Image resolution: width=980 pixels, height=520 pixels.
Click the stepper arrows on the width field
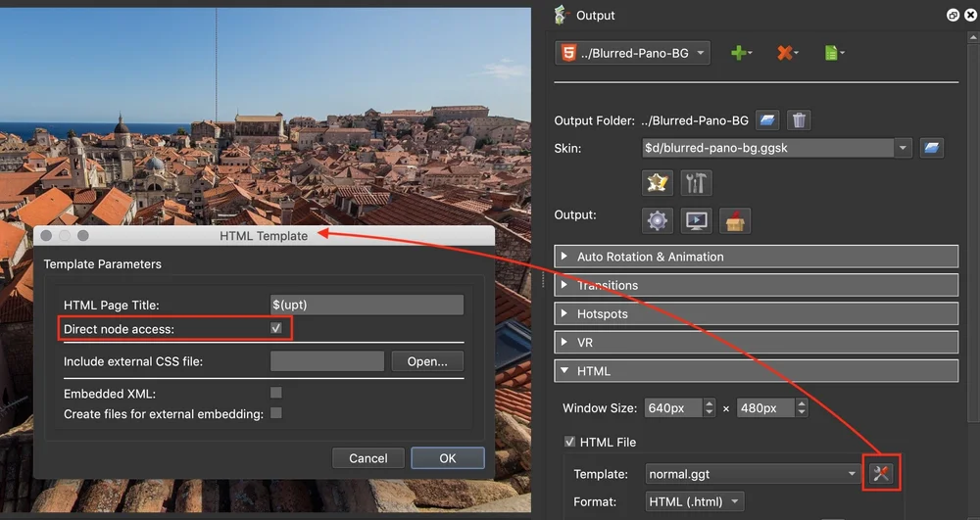709,407
